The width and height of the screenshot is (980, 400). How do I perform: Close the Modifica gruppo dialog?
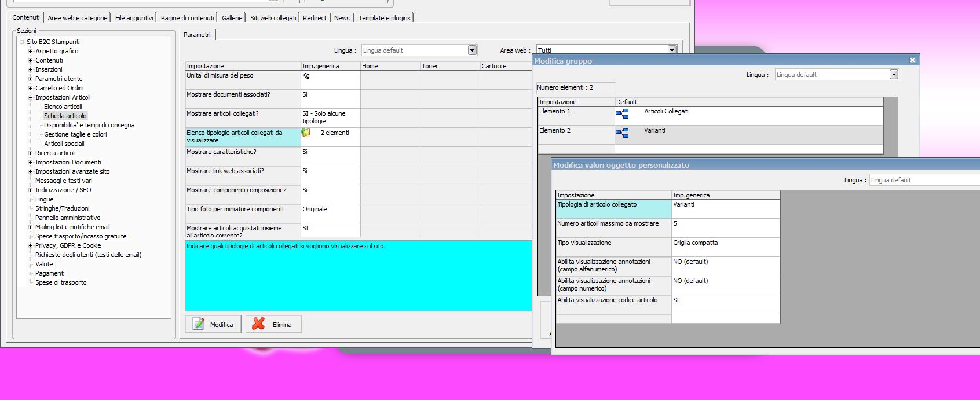pyautogui.click(x=912, y=60)
